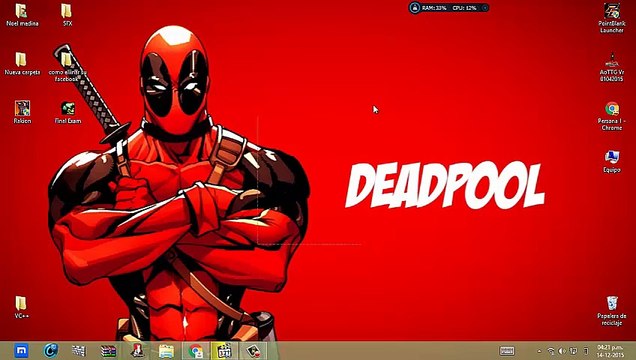The image size is (636, 360).
Task: Open the AoTTG desktop shortcut
Action: [612, 67]
